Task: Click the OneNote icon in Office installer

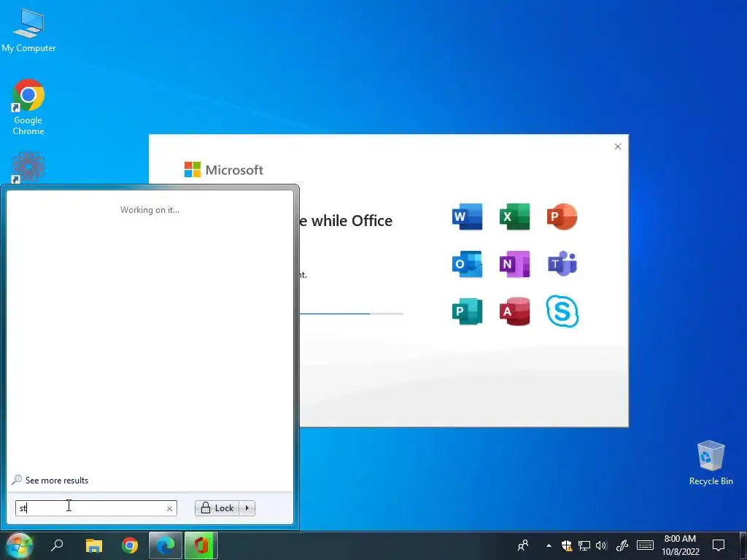Action: (x=514, y=264)
